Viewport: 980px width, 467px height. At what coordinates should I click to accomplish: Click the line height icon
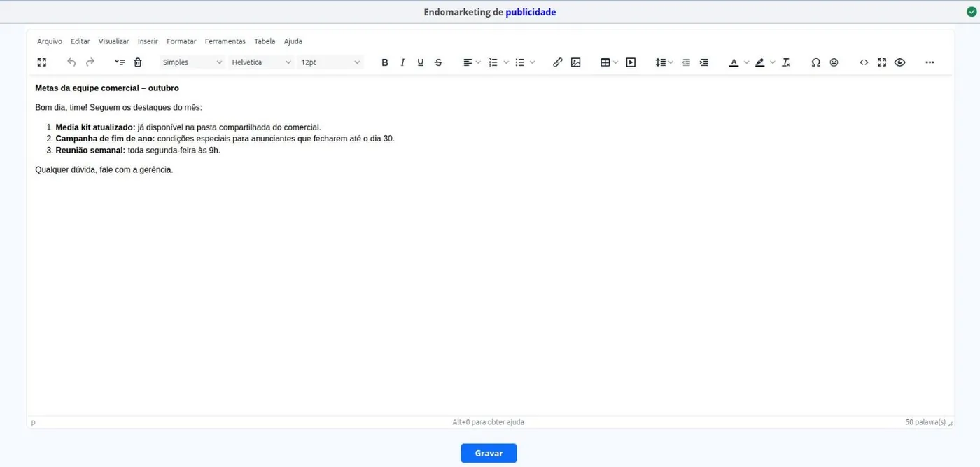pos(660,62)
